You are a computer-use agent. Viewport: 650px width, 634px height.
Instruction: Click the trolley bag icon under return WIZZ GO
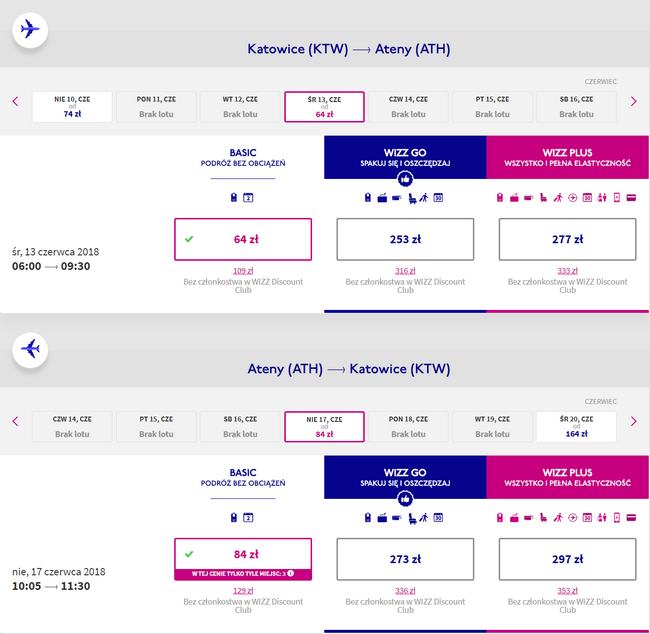click(x=382, y=518)
